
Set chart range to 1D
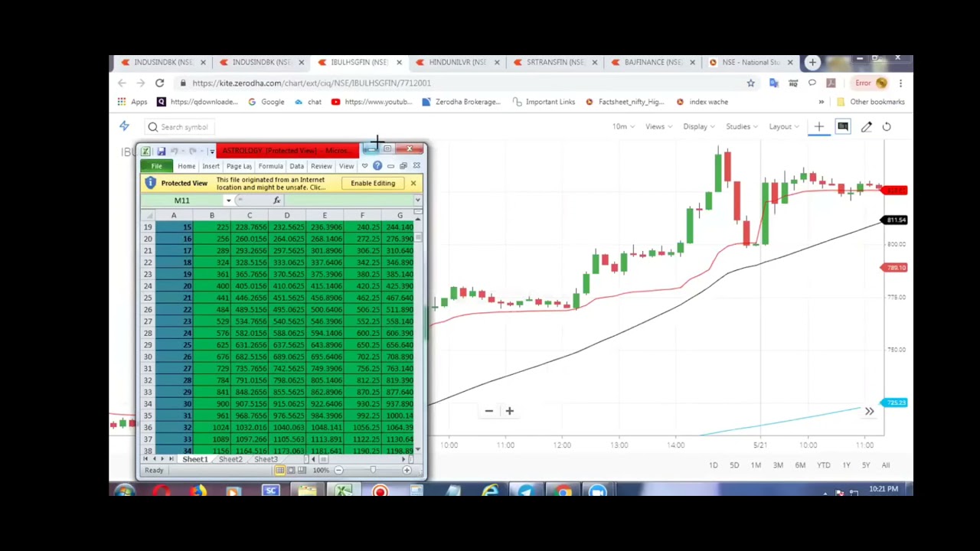click(x=713, y=465)
